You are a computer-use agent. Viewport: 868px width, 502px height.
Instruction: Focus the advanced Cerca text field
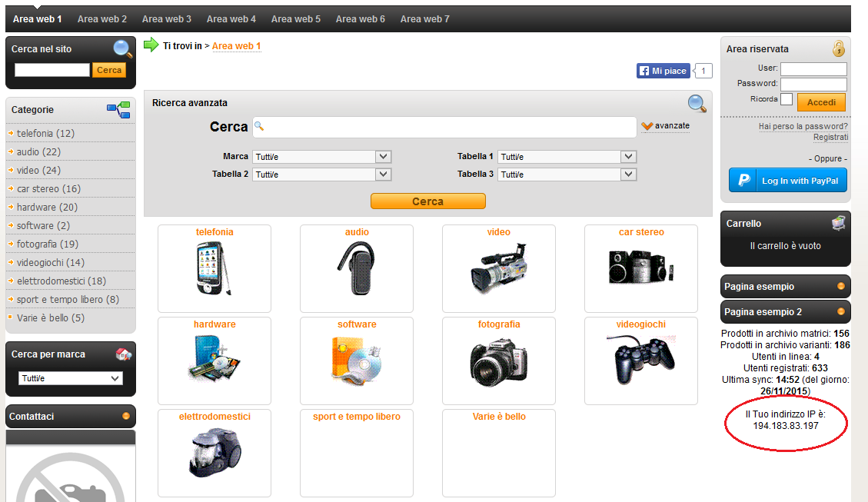click(444, 127)
